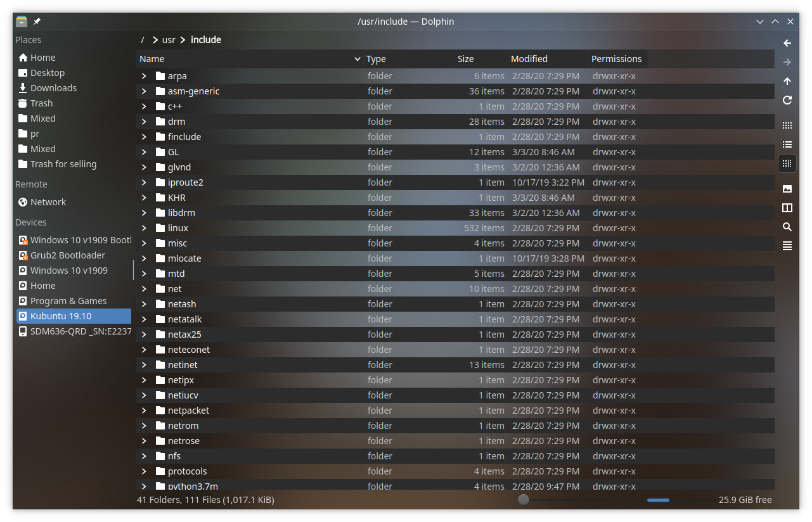
Task: Open the Search tool
Action: pos(787,227)
